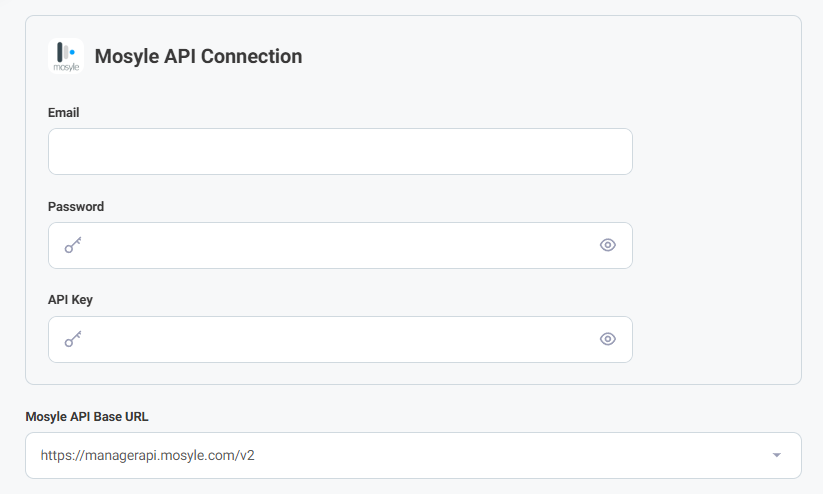Click the mosyle wordmark under the logo
The height and width of the screenshot is (494, 823).
[x=66, y=67]
